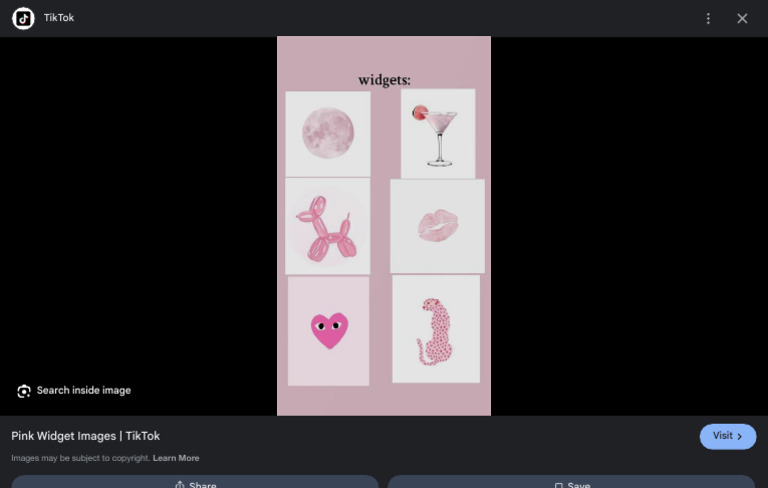Click the Search inside image lens icon
The image size is (768, 488).
click(24, 390)
